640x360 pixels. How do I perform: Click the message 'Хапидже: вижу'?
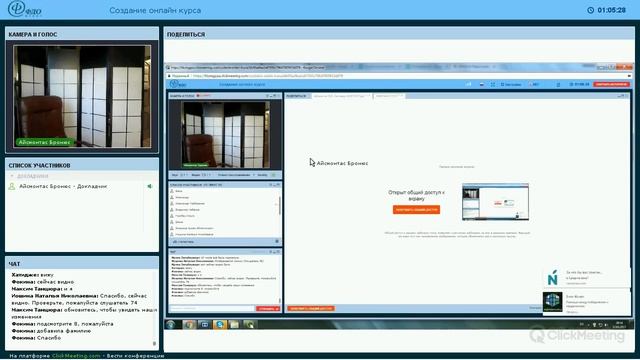tap(33, 275)
